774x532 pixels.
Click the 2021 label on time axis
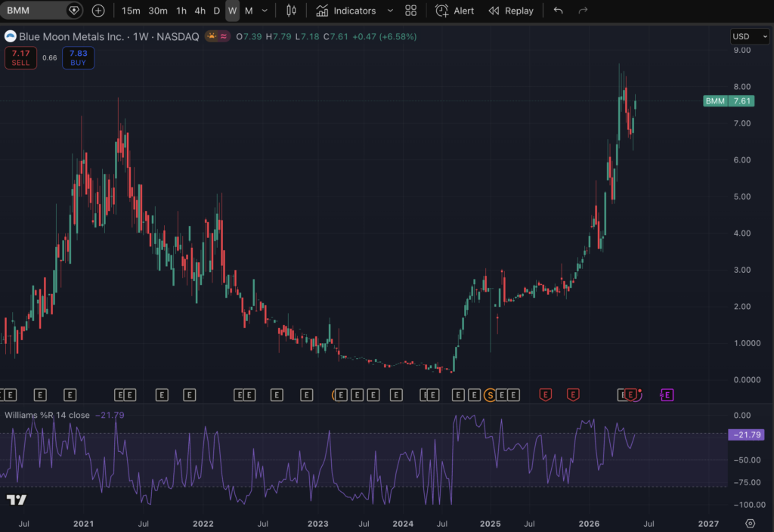[83, 524]
